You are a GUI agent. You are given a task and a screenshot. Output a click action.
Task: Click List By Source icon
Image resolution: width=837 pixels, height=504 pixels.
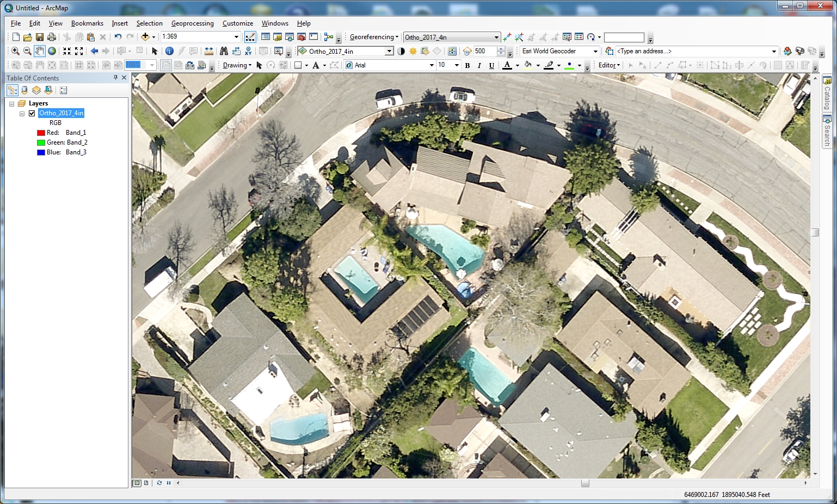click(24, 90)
